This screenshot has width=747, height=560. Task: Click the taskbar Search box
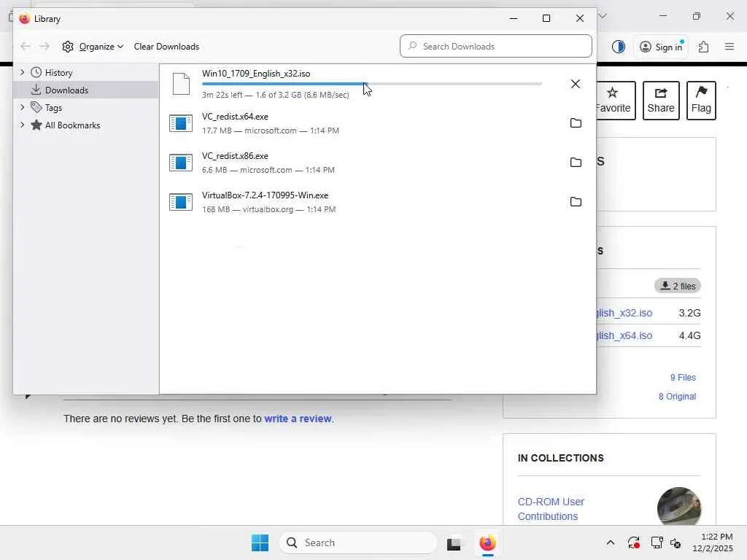click(357, 542)
